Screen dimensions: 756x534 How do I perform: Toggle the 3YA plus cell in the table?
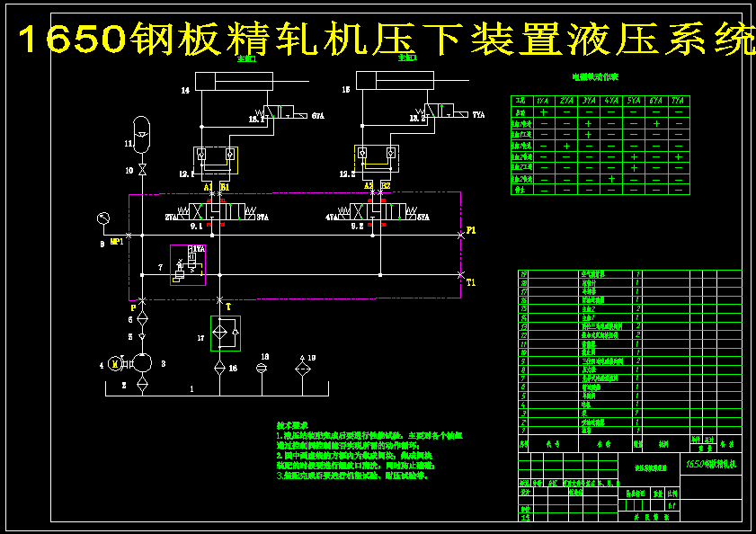click(x=588, y=124)
